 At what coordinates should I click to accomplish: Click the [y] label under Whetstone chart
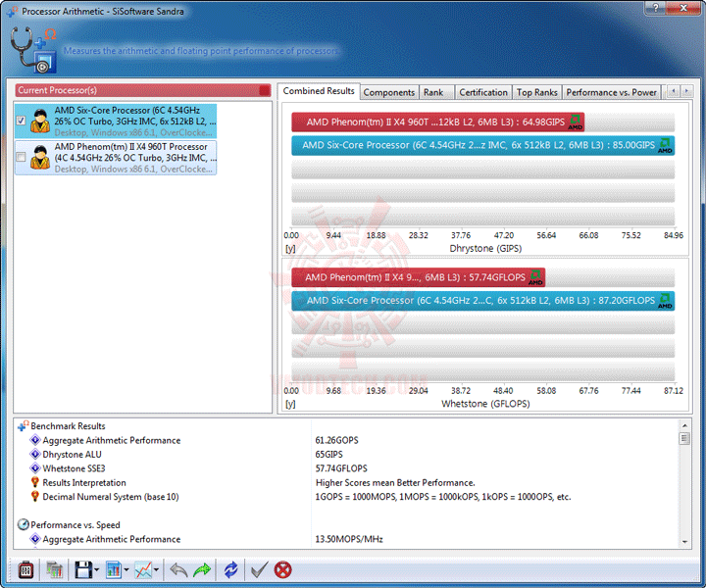coord(290,404)
